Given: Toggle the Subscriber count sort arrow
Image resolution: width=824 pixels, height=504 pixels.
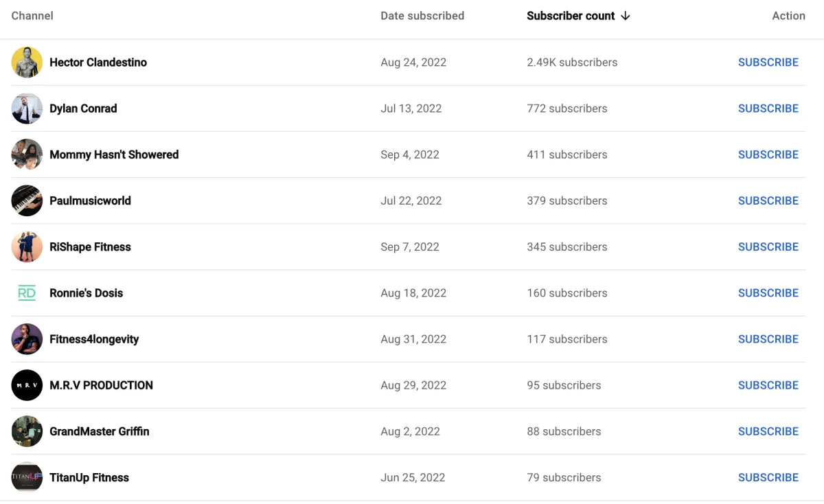Looking at the screenshot, I should (625, 16).
